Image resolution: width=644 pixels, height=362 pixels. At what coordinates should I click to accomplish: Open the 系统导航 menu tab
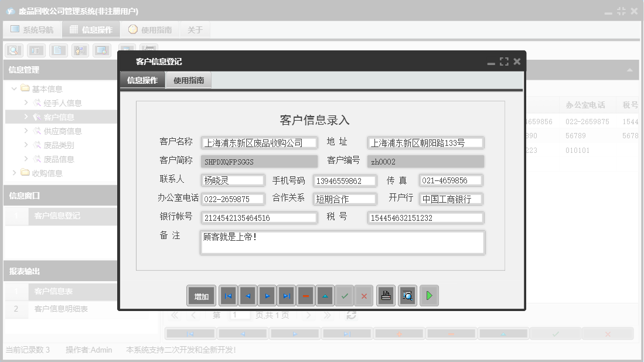pos(32,29)
